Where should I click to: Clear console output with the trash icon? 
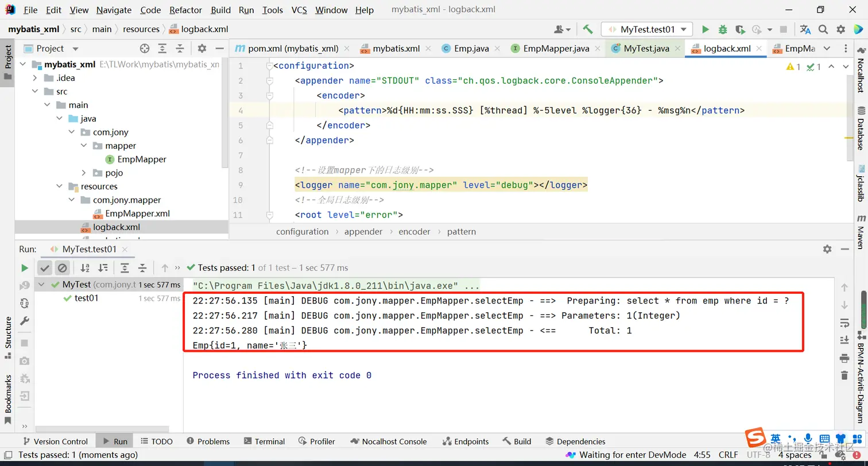(x=844, y=375)
